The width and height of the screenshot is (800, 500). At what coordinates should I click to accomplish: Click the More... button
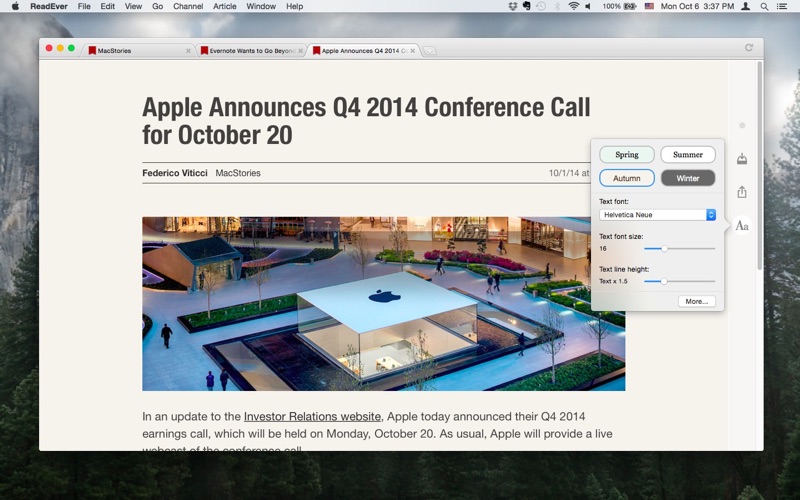[696, 302]
